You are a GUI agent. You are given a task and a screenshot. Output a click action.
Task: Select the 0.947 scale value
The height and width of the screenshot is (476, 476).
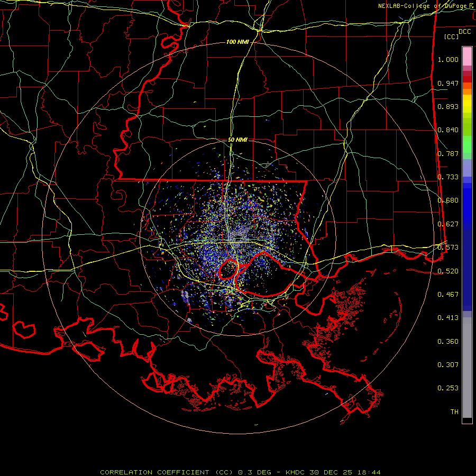[x=448, y=83]
